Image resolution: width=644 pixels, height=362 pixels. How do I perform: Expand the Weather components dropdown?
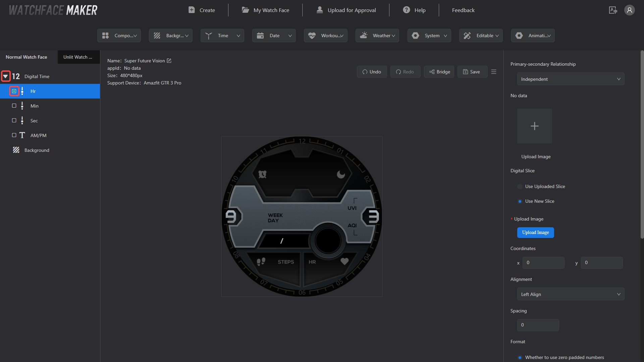pyautogui.click(x=377, y=36)
